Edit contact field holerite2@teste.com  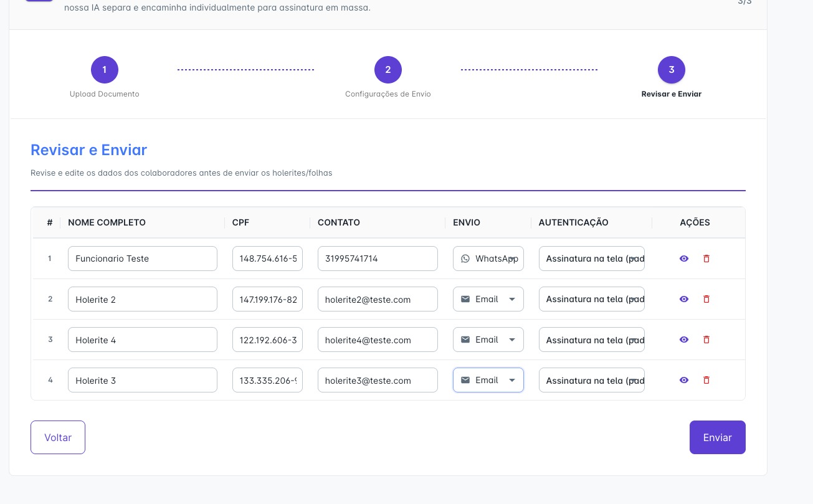[x=378, y=299]
